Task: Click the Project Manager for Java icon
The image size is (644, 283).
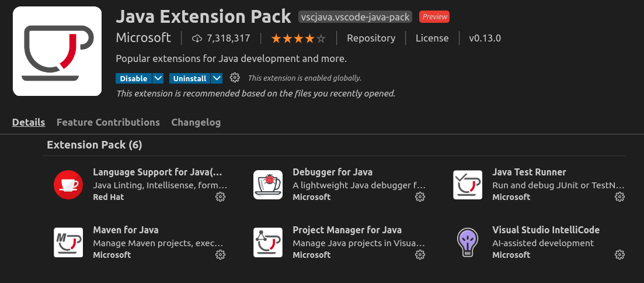Action: point(268,242)
